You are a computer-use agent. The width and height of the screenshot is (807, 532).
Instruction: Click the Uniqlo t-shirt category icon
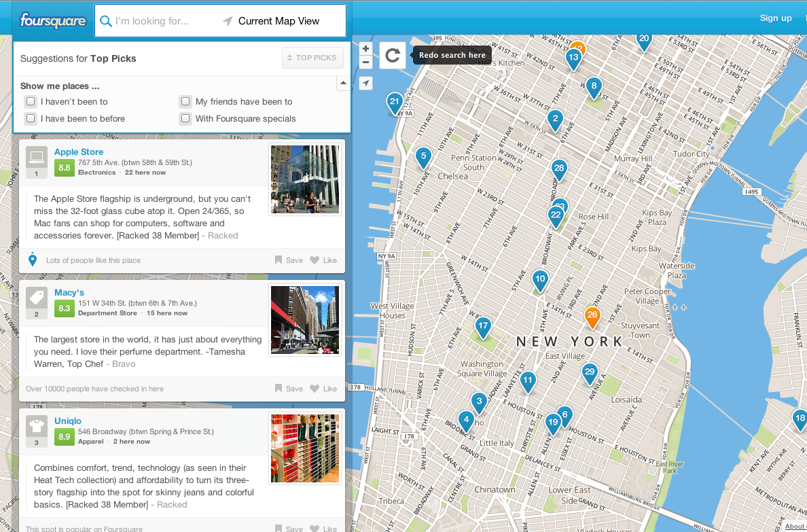click(37, 427)
